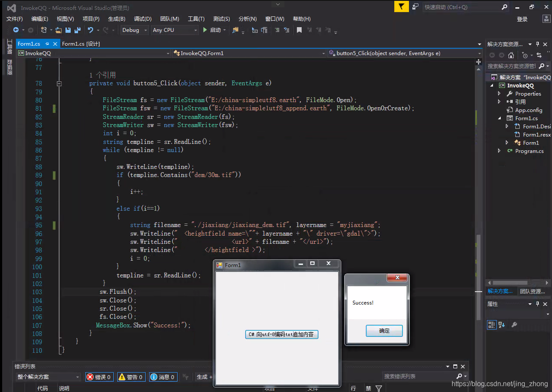
Task: Select Form1.resx in Solution Explorer
Action: 537,134
